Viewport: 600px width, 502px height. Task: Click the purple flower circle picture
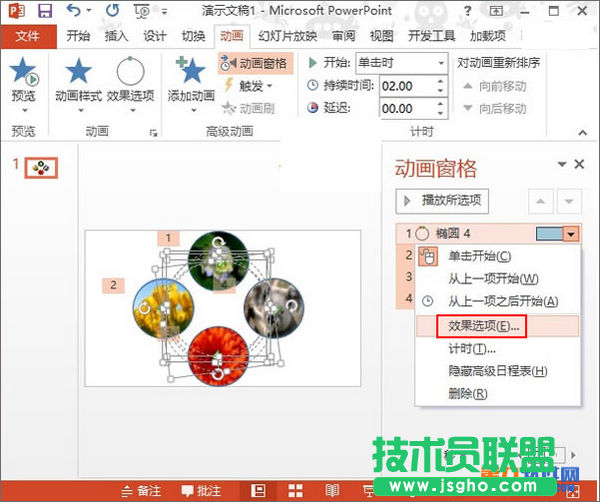point(218,261)
